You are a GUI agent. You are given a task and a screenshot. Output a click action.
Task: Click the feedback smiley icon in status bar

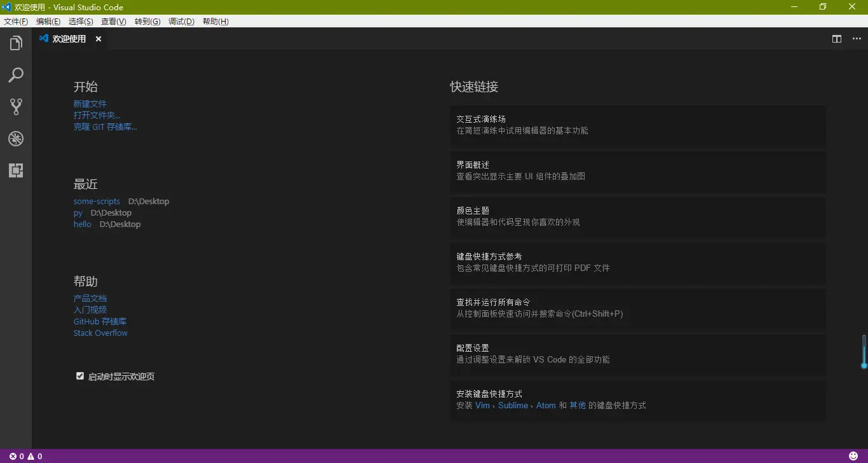(853, 456)
